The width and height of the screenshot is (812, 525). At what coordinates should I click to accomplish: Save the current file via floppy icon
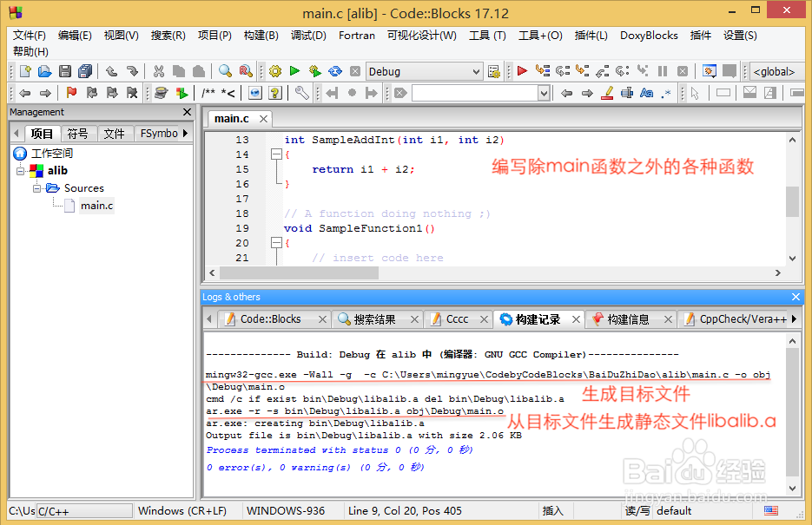point(65,71)
